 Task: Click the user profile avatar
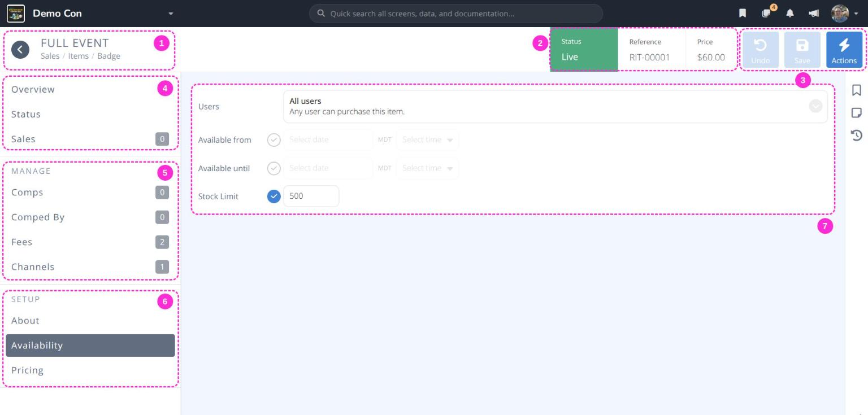840,13
